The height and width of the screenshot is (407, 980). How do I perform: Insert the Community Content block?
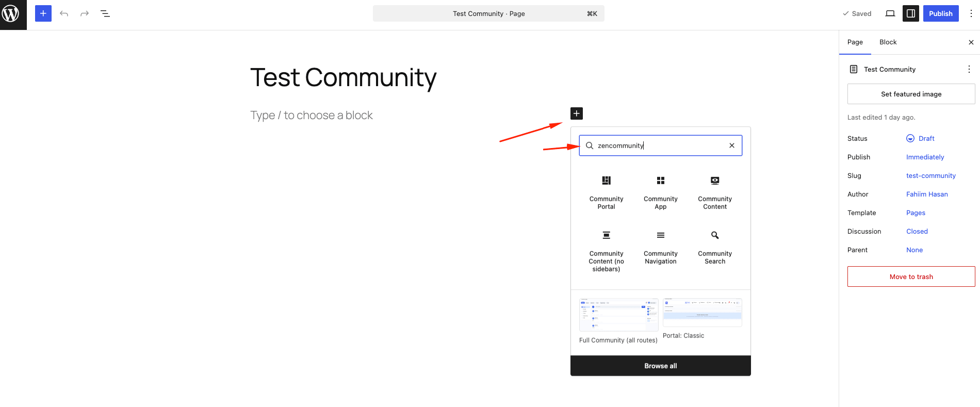715,192
